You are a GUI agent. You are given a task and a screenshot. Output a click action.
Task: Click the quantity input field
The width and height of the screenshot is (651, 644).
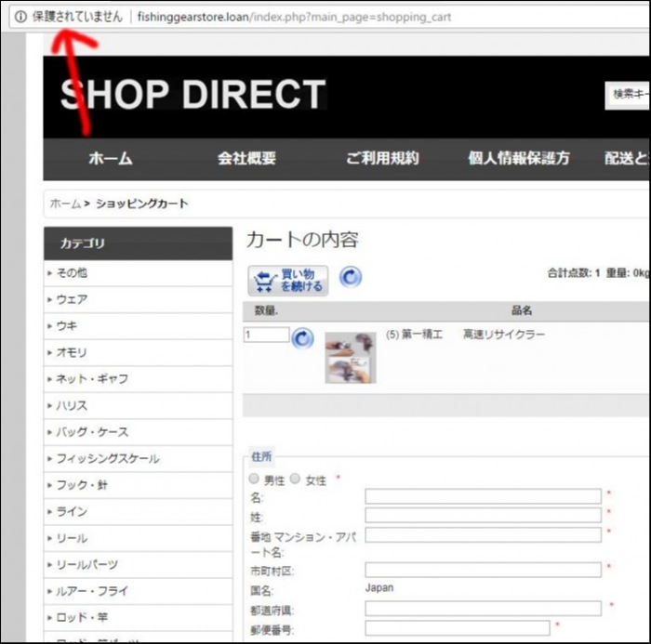point(267,335)
